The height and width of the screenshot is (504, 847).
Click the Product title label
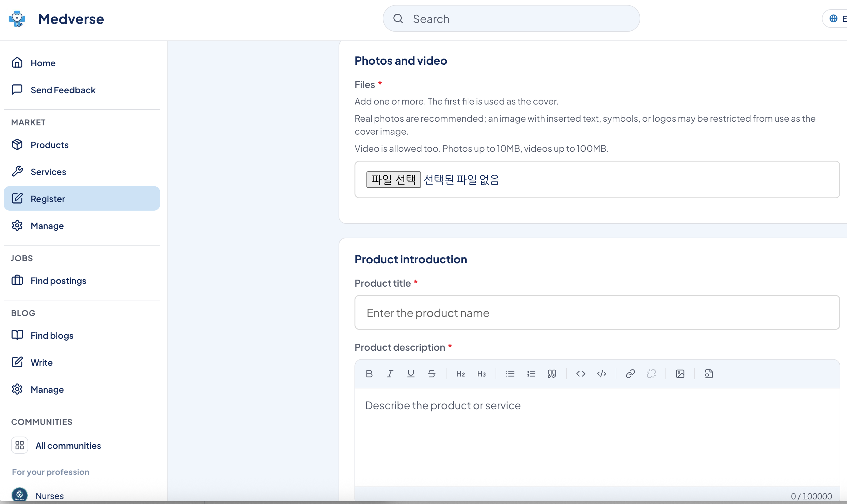click(383, 283)
